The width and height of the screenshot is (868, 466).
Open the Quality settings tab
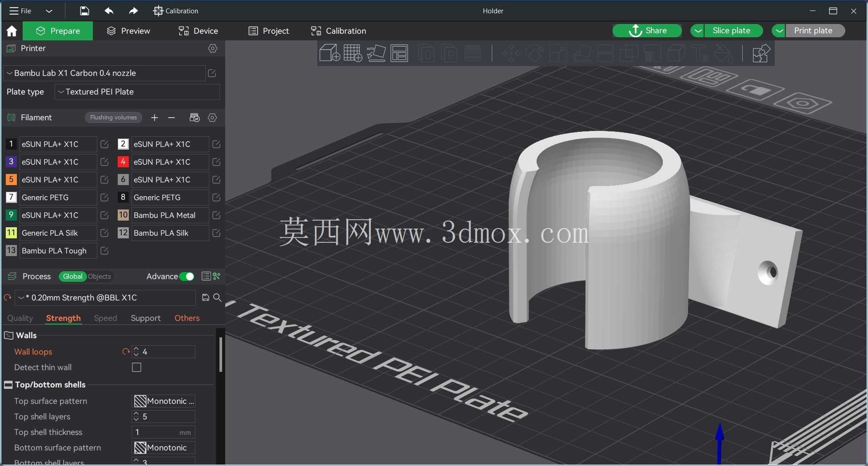point(20,318)
